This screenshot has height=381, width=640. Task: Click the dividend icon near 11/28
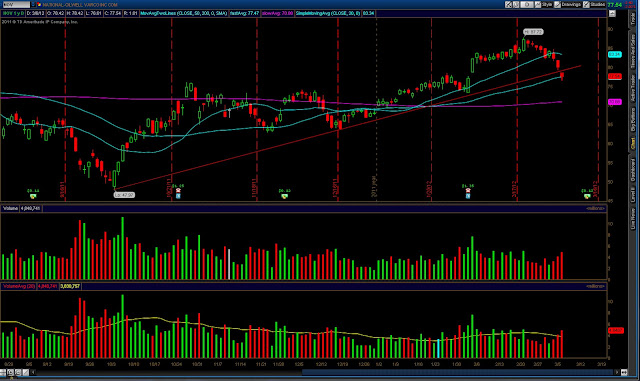284,196
